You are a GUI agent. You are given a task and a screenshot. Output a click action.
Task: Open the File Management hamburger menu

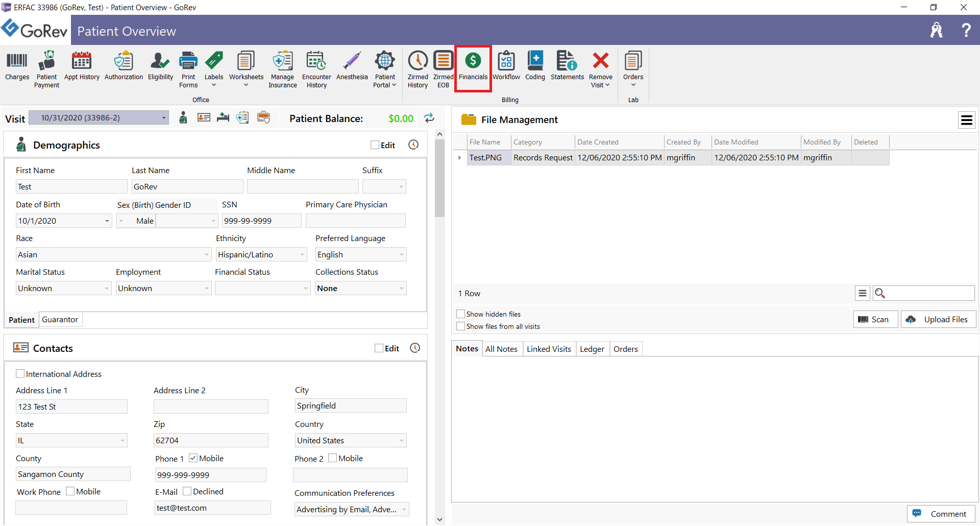click(x=967, y=120)
